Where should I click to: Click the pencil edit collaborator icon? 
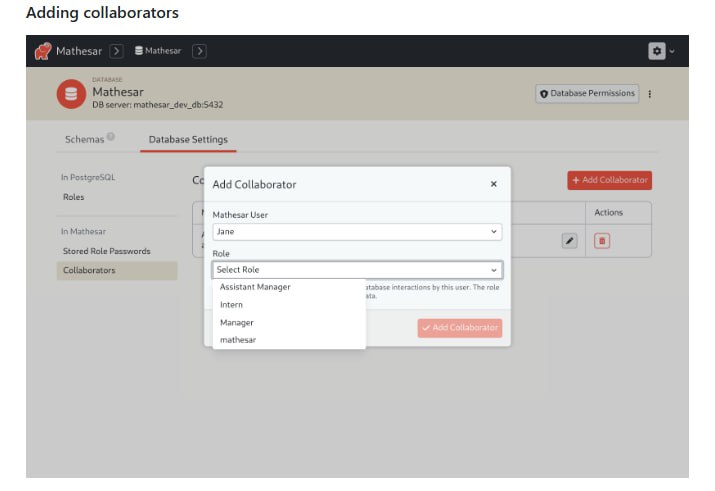[569, 241]
